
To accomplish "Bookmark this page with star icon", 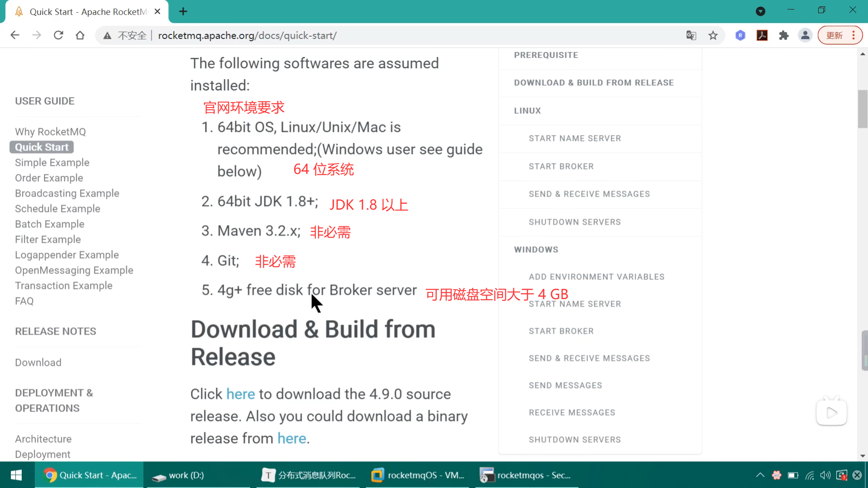I will [x=713, y=35].
